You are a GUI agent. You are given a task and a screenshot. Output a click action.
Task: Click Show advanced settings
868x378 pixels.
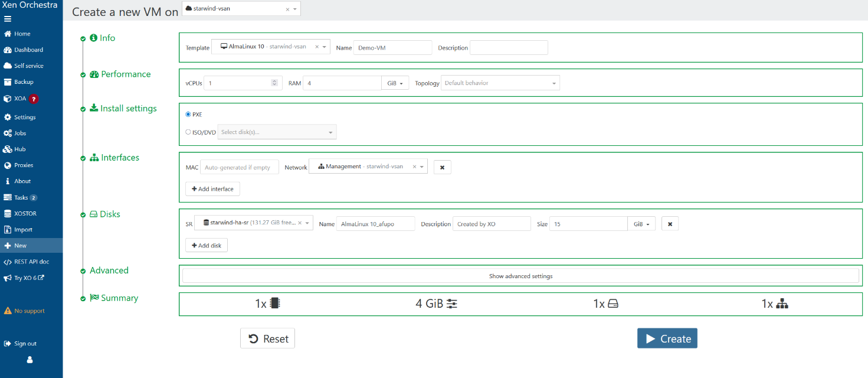coord(520,276)
